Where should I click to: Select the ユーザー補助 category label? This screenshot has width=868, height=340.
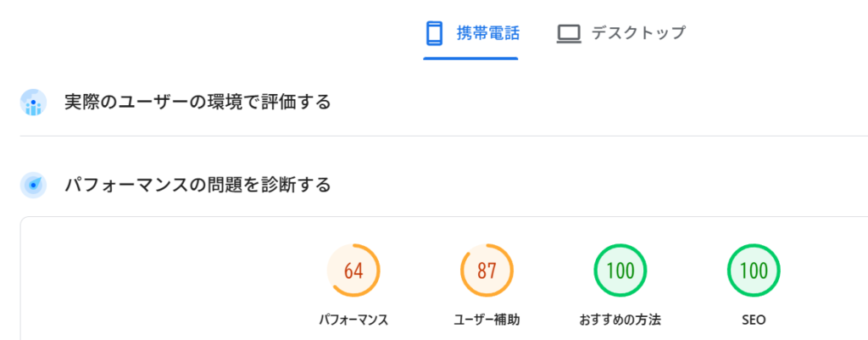(487, 320)
